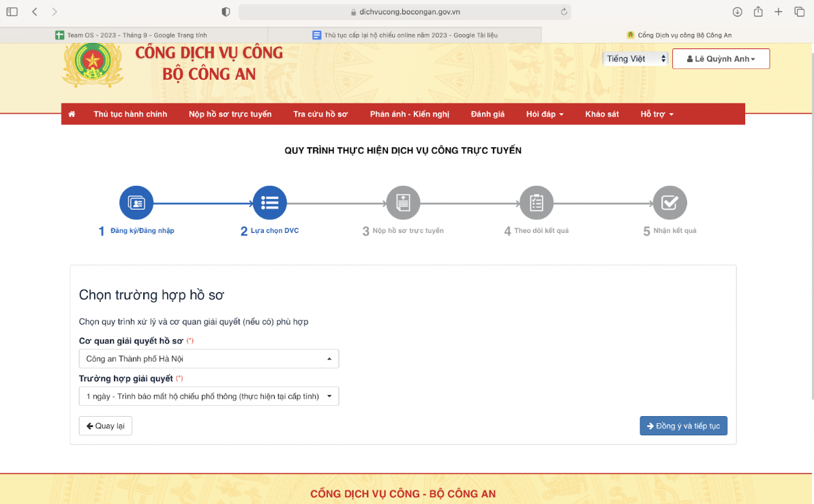Click Safari share icon

757,12
